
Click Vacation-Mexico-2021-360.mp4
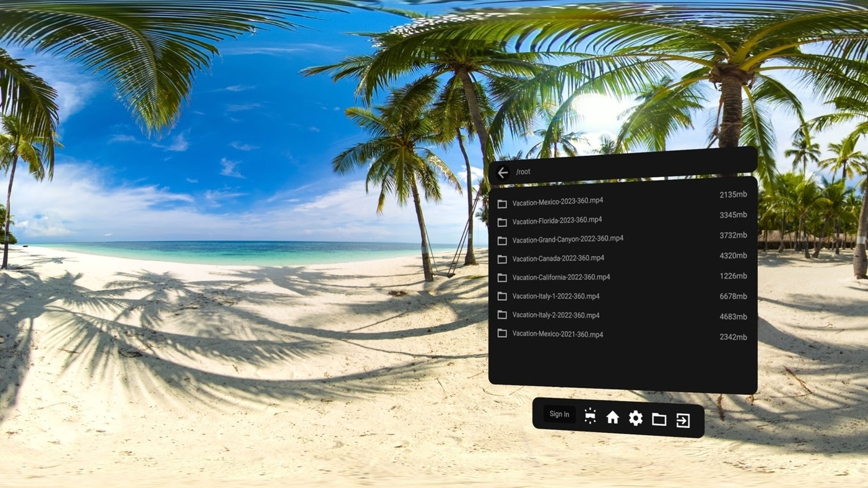[x=622, y=335]
